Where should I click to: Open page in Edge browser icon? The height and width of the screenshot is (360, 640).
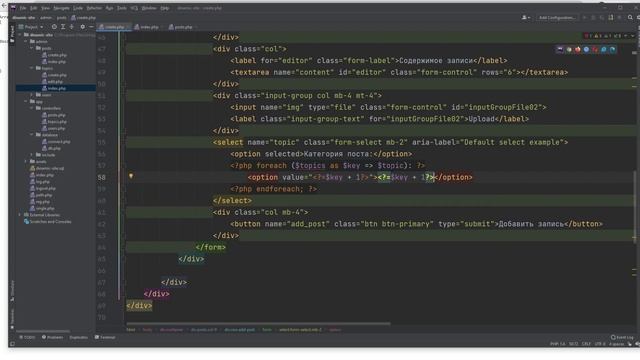pos(612,49)
